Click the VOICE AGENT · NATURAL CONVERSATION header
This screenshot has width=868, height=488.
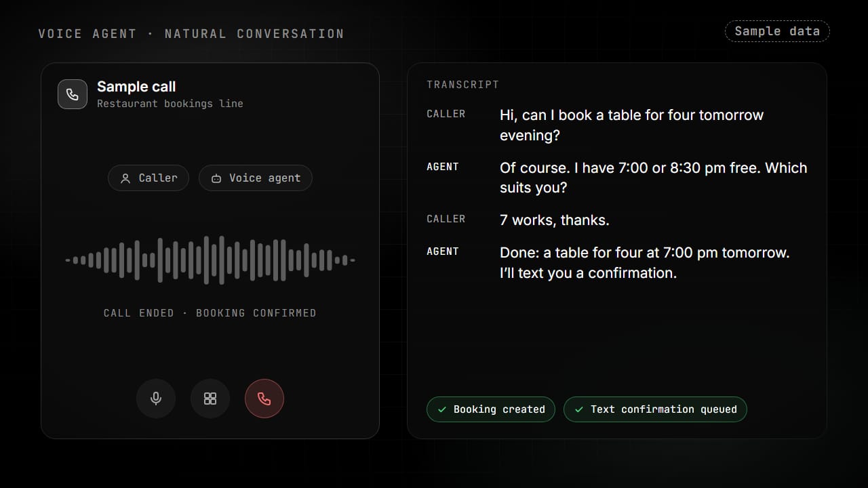pyautogui.click(x=191, y=34)
